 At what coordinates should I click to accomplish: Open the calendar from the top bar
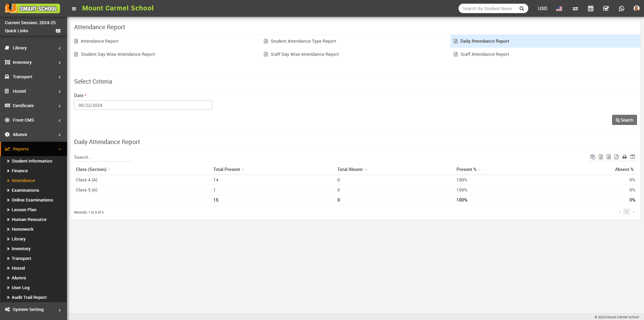pyautogui.click(x=591, y=8)
